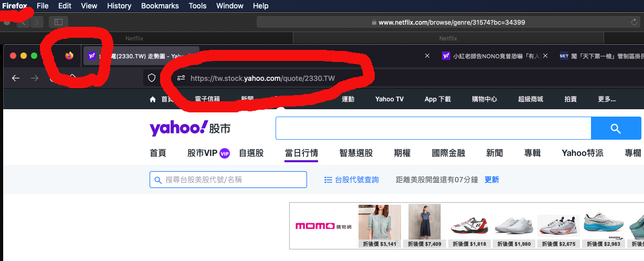Screen dimensions: 644x261
Task: Click the red and white sneaker ad thumbnail
Action: pyautogui.click(x=469, y=222)
